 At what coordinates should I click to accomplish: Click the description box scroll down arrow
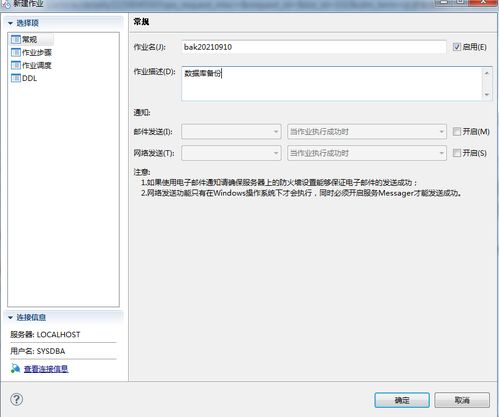487,95
